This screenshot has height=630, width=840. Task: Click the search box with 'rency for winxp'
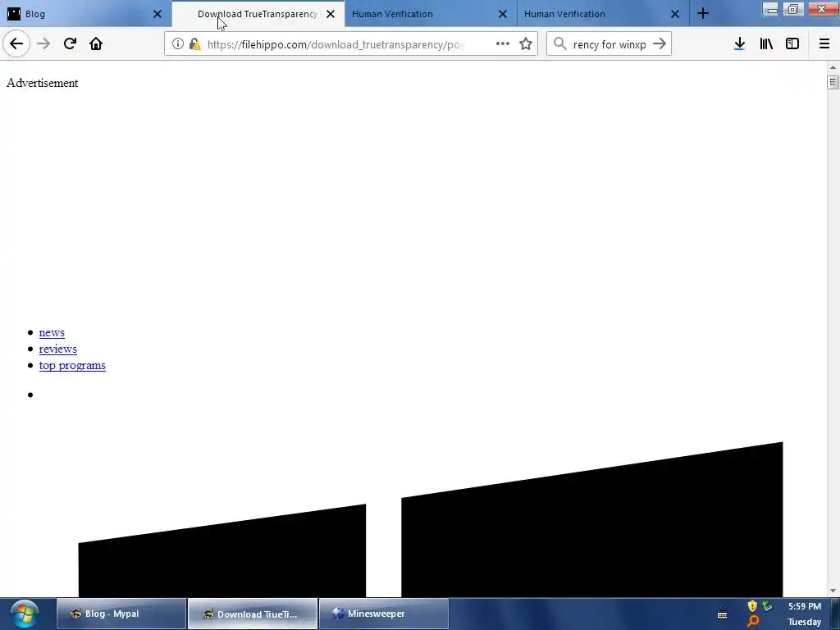point(609,44)
